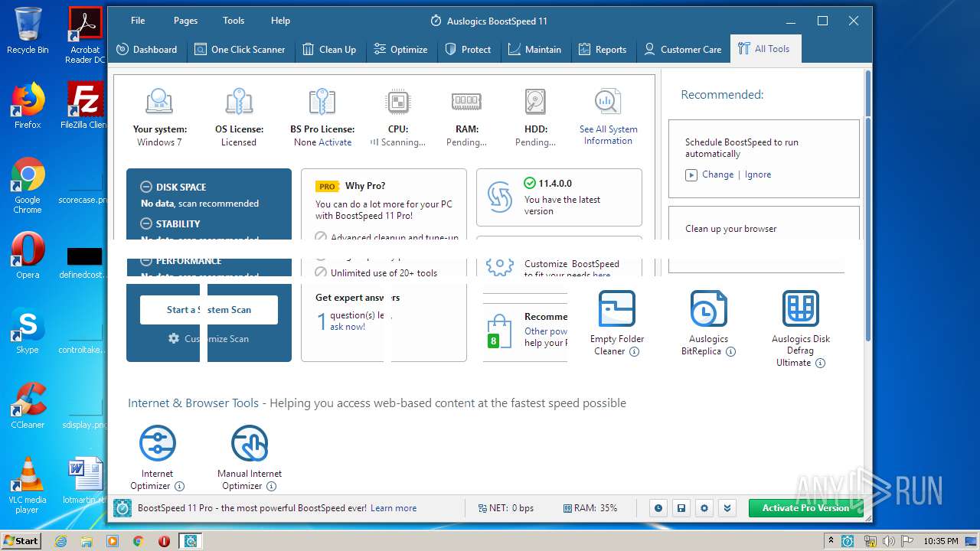Click the ask now! link
This screenshot has height=551, width=980.
pyautogui.click(x=348, y=327)
